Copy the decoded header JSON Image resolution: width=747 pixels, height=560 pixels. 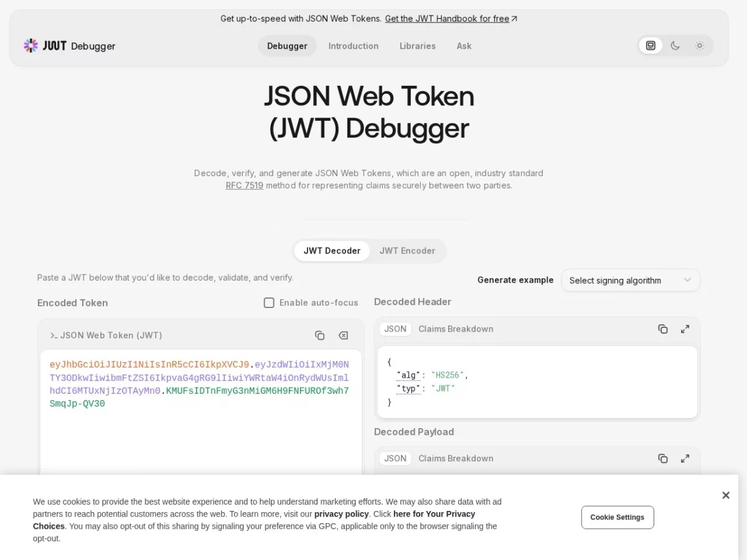663,329
